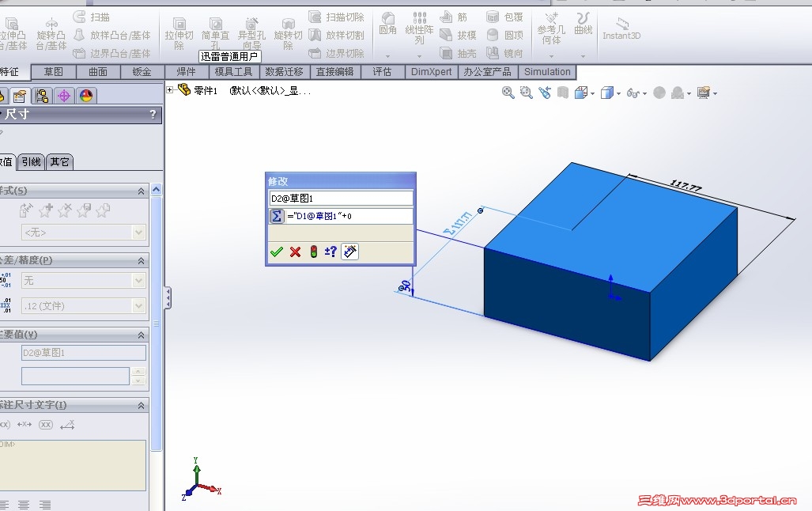Open the .12 (文件) precision dropdown
Viewport: 812px width, 511px height.
pos(138,306)
